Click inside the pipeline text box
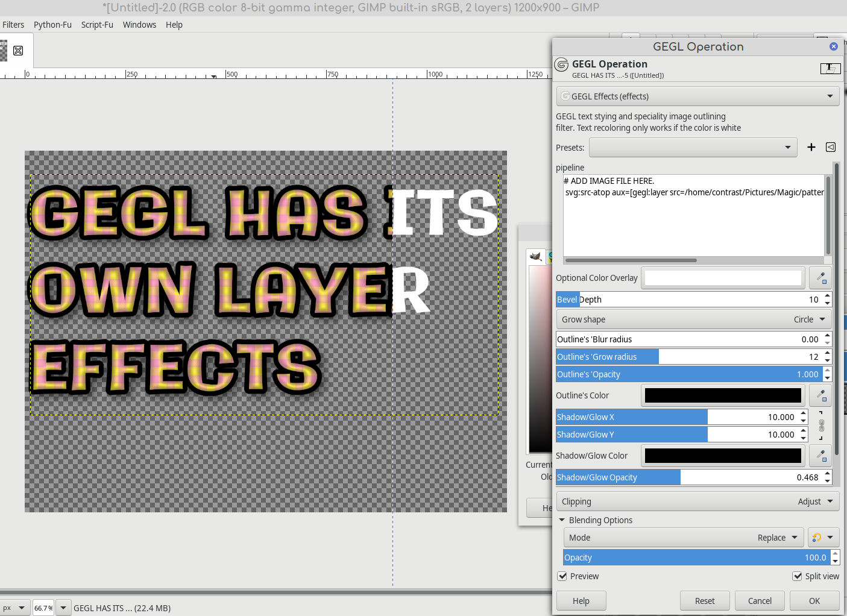The image size is (847, 616). 693,215
